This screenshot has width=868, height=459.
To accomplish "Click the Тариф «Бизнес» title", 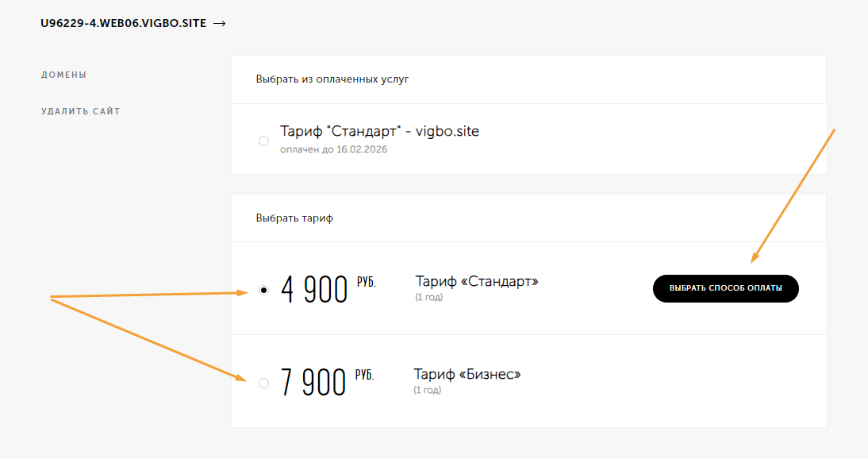I will pyautogui.click(x=467, y=374).
